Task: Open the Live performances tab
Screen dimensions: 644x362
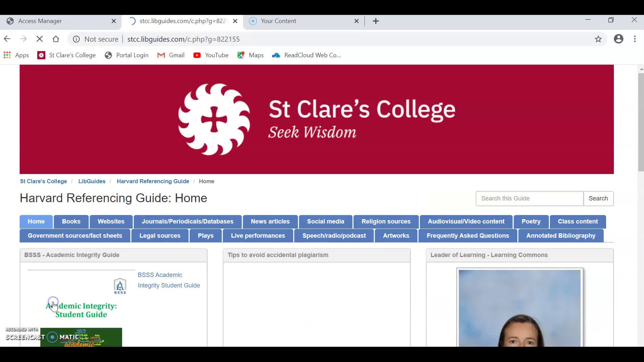Action: pyautogui.click(x=258, y=236)
